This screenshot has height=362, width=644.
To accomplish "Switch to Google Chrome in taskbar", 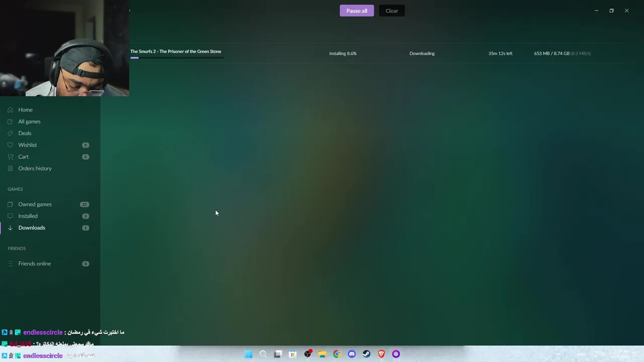I will (x=337, y=354).
